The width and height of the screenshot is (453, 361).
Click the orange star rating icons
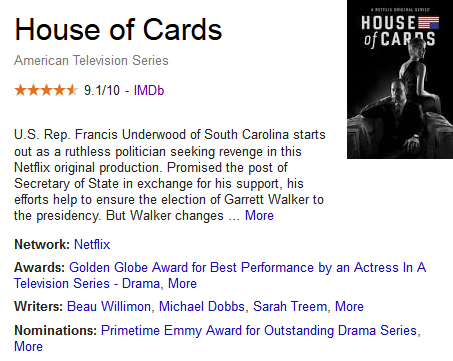[46, 90]
